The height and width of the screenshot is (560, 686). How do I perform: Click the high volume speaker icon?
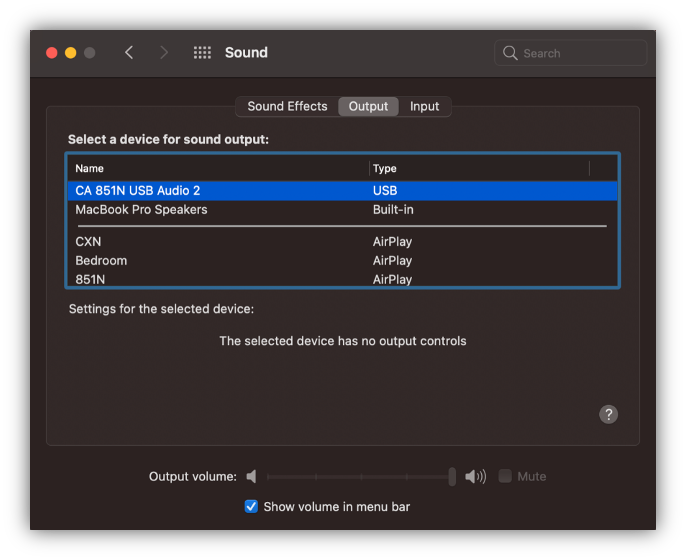pyautogui.click(x=476, y=477)
